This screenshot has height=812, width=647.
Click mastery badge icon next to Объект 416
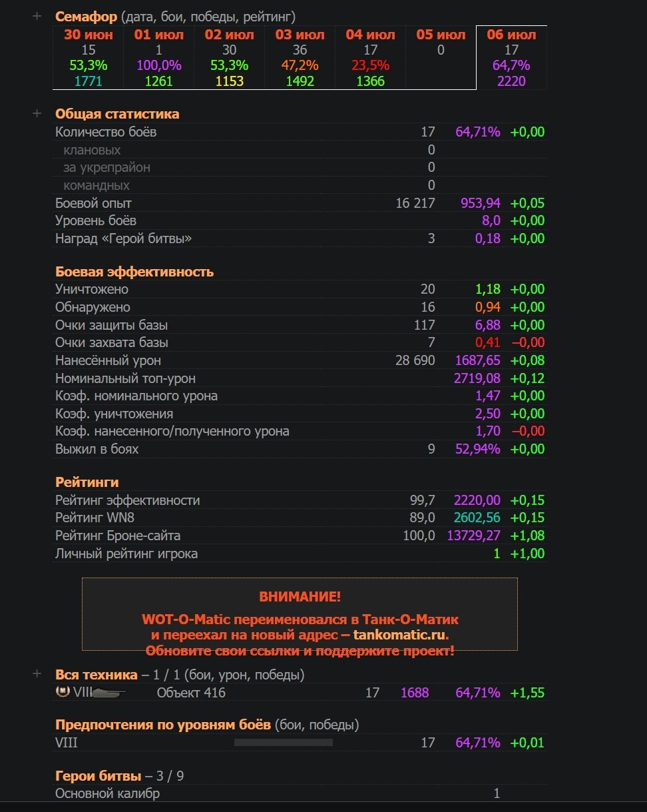click(x=63, y=691)
